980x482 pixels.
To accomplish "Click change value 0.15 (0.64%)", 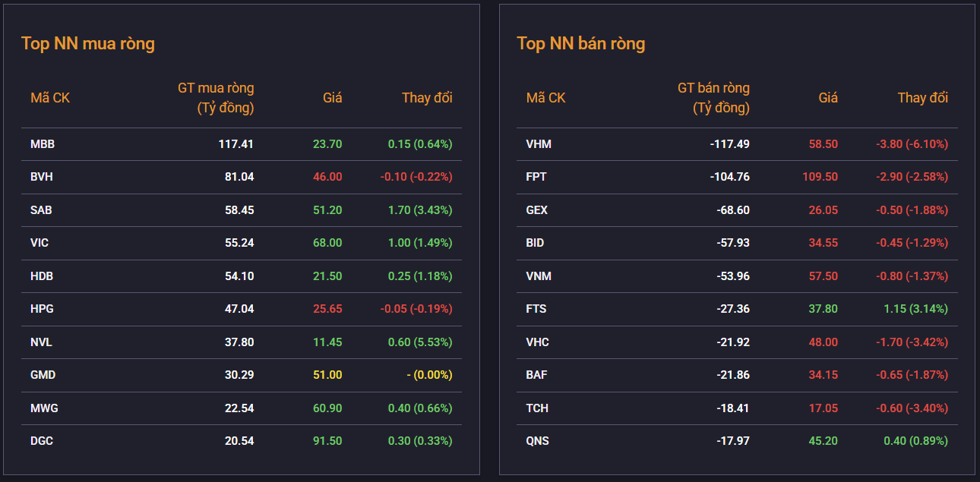I will [x=420, y=143].
